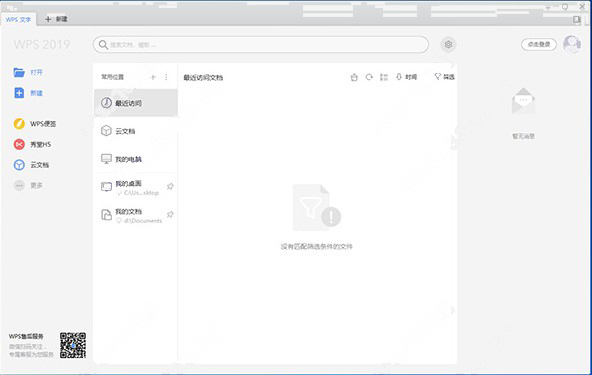Click the WPS service QR code
Screen dimensions: 592x375
[x=73, y=345]
